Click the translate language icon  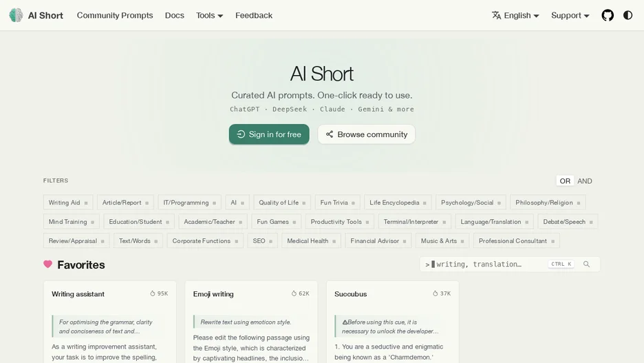[496, 15]
